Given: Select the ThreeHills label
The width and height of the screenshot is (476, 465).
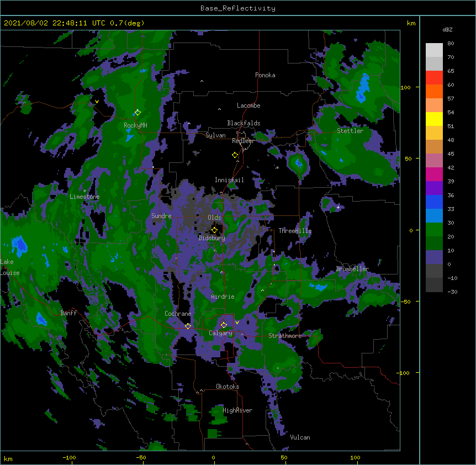Looking at the screenshot, I should pyautogui.click(x=295, y=231).
